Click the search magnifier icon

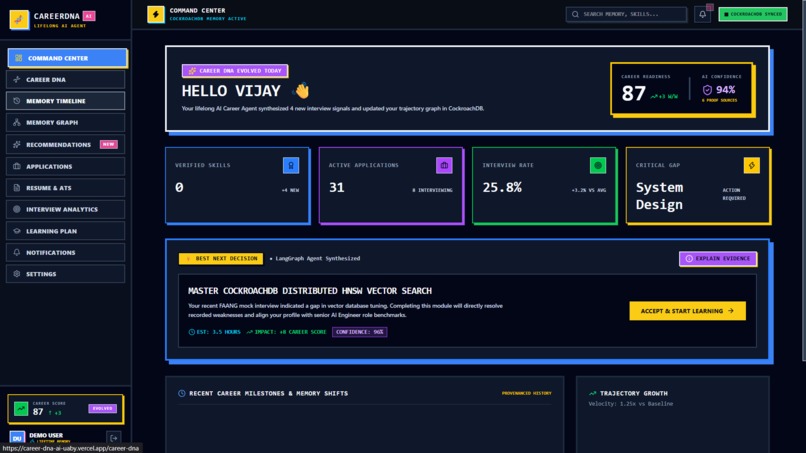click(575, 14)
